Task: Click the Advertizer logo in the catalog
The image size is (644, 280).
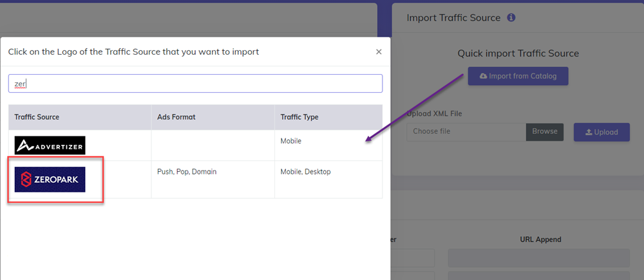Action: point(50,145)
